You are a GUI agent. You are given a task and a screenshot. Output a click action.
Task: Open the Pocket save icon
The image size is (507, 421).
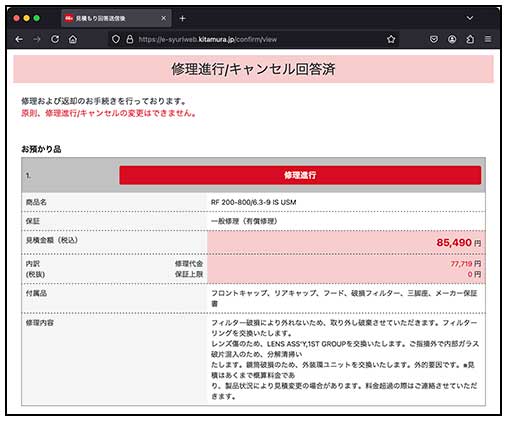pos(434,39)
